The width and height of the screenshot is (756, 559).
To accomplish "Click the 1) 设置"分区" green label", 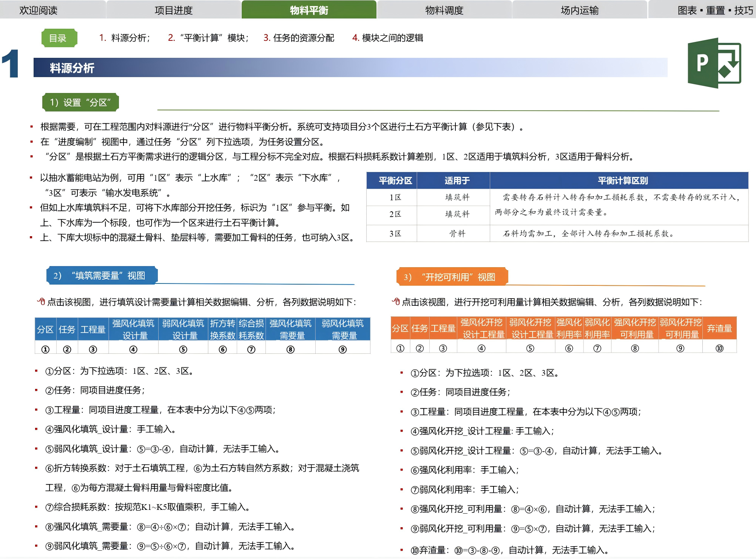I will (80, 102).
